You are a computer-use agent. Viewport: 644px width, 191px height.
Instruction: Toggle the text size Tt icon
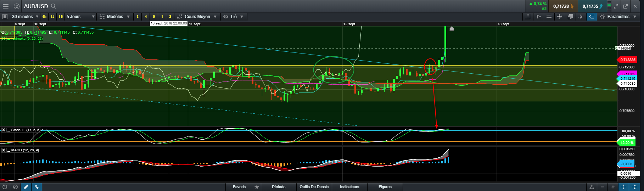coord(538,17)
